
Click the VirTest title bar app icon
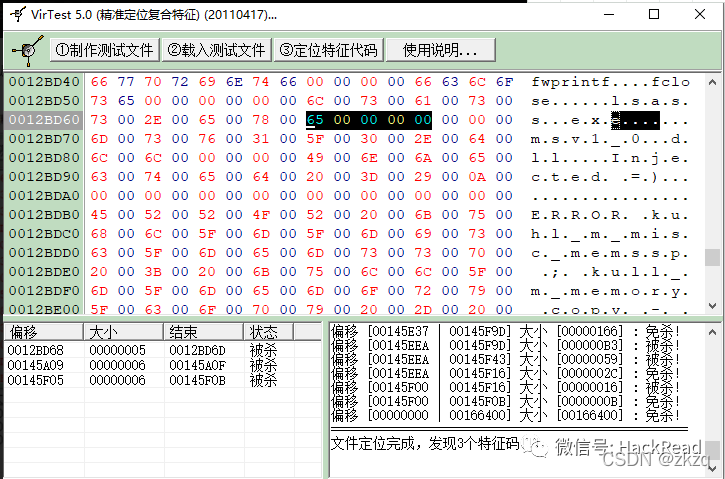pos(18,14)
